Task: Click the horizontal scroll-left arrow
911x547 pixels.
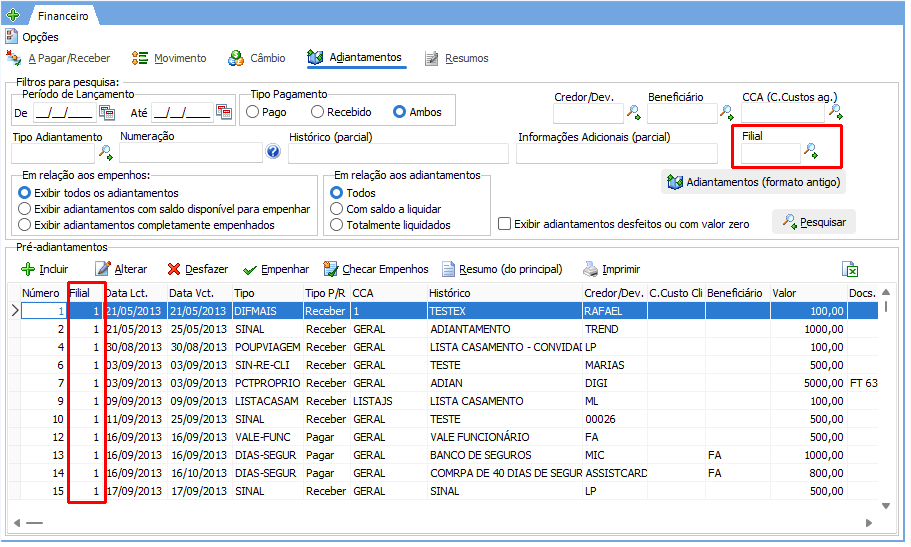Action: click(x=17, y=523)
